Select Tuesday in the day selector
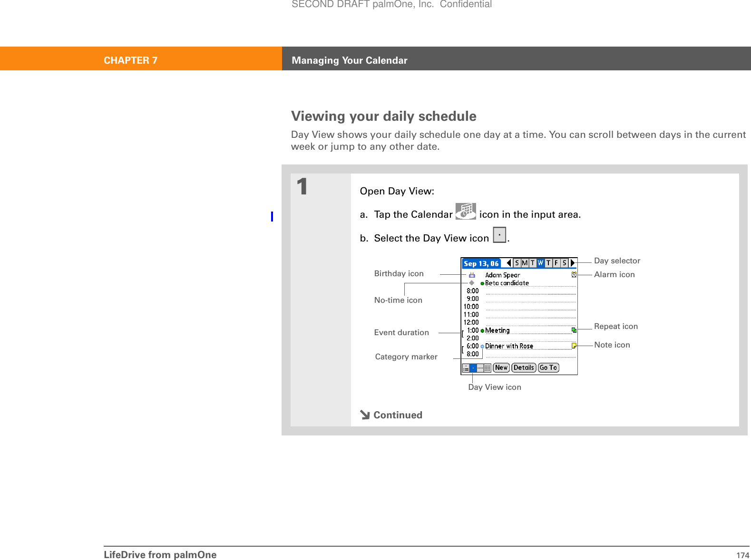Viewport: 751px width, 560px height. pos(533,263)
